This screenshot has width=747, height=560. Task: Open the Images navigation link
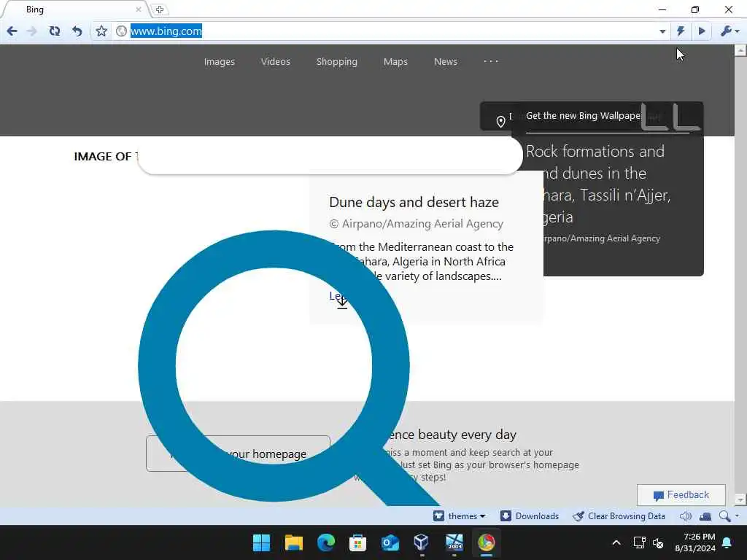[x=219, y=62]
